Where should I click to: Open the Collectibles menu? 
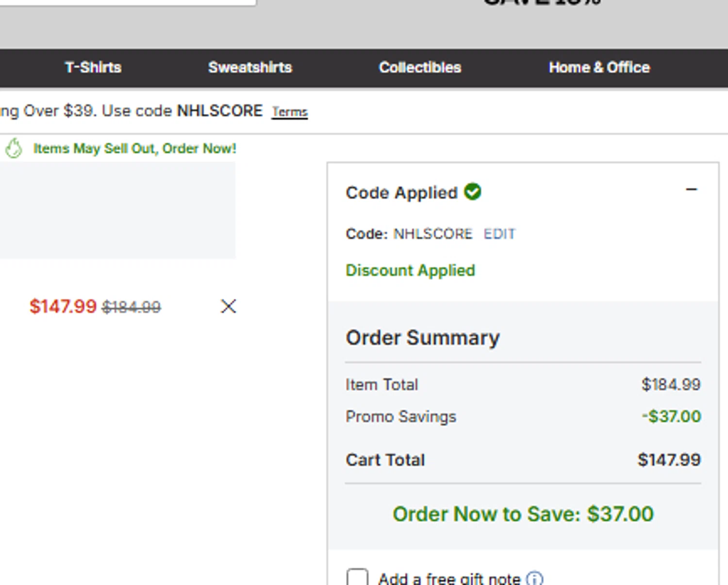click(x=420, y=67)
